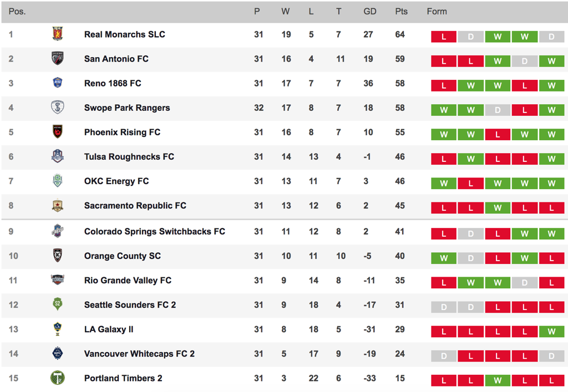568x392 pixels.
Task: Click the Colorado Springs Switchbacks FC name
Action: pos(155,232)
